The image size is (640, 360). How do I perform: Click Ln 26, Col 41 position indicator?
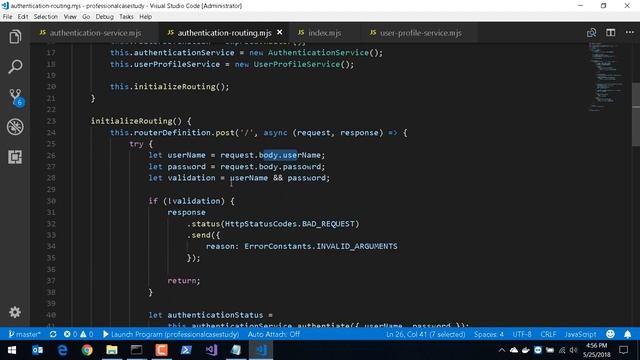[x=425, y=334]
